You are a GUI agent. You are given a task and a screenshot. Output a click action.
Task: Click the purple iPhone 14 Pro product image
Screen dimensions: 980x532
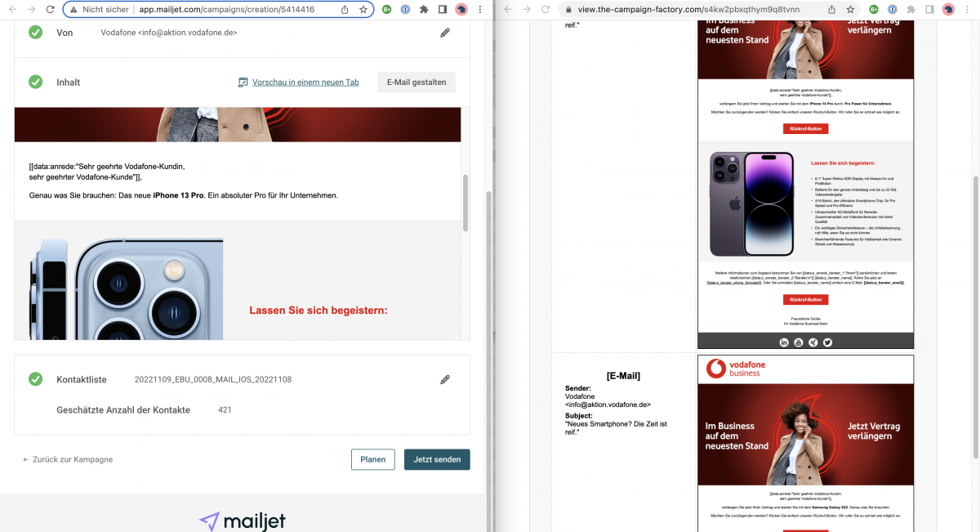pyautogui.click(x=751, y=203)
